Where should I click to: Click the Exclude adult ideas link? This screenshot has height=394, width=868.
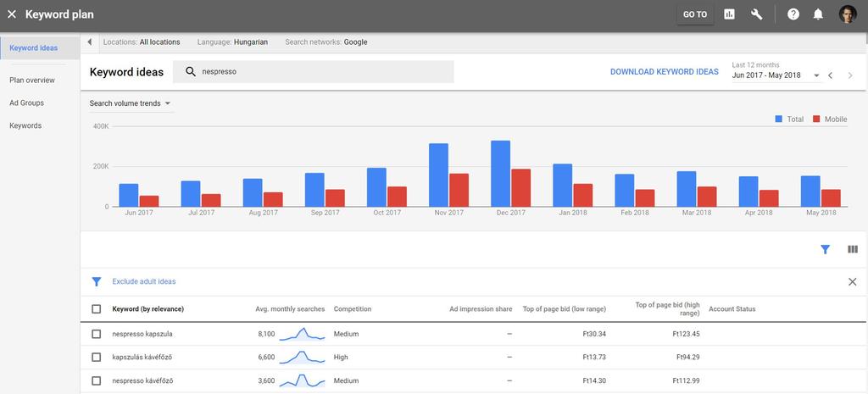point(144,281)
